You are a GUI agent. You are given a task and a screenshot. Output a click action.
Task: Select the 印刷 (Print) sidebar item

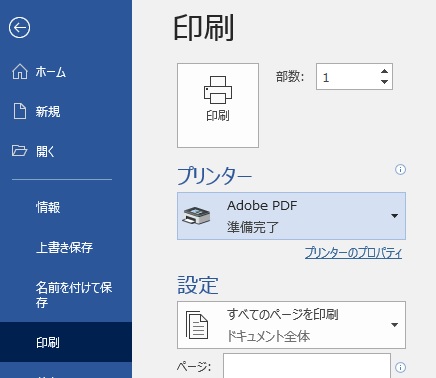[x=66, y=342]
